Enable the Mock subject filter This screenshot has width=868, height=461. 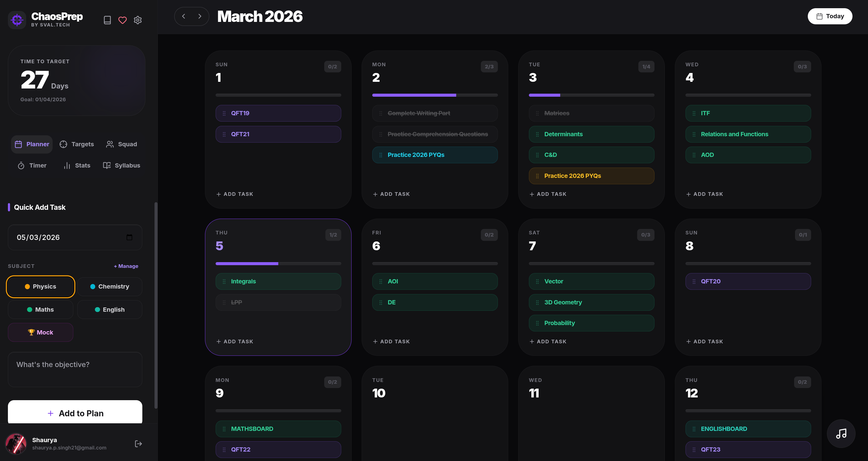click(x=40, y=332)
